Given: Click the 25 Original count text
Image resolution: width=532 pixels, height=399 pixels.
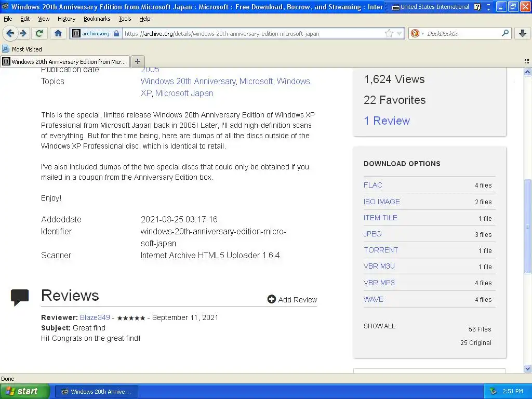Looking at the screenshot, I should 476,343.
